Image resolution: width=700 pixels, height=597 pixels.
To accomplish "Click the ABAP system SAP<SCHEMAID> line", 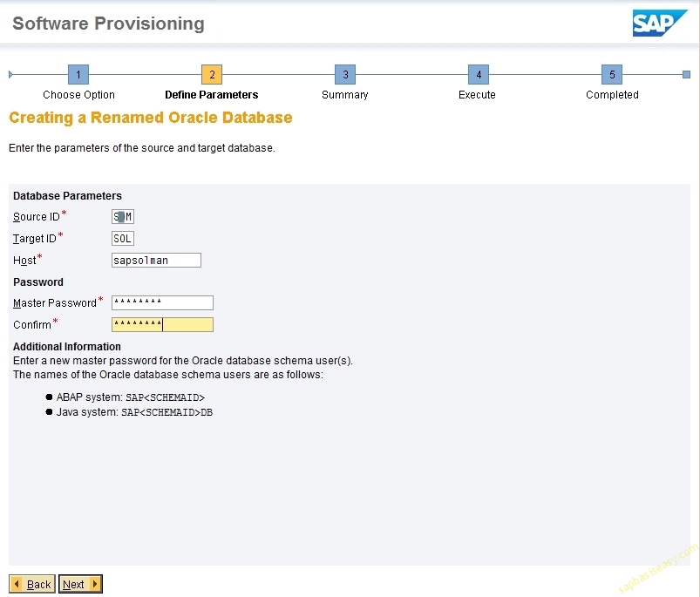I will (x=131, y=397).
